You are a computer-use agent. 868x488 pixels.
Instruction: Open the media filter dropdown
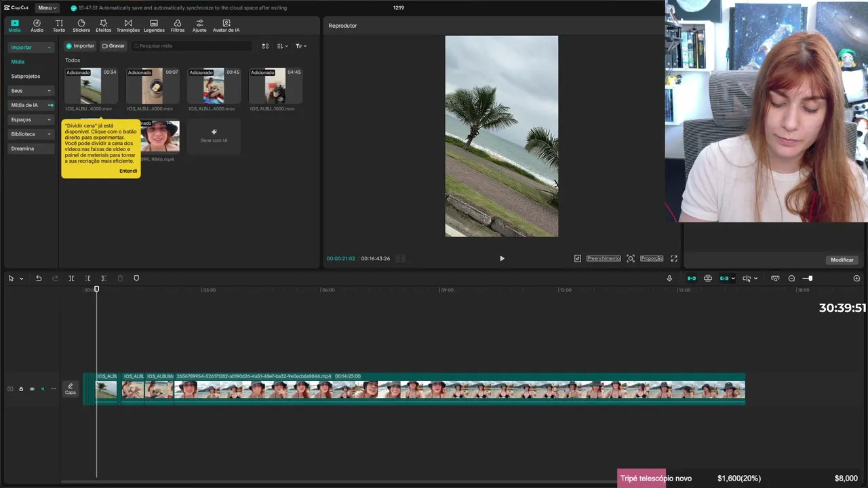point(301,46)
